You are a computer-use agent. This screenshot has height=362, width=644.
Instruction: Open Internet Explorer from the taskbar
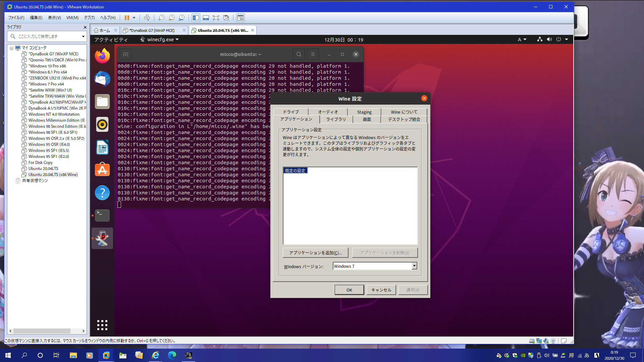point(155,355)
